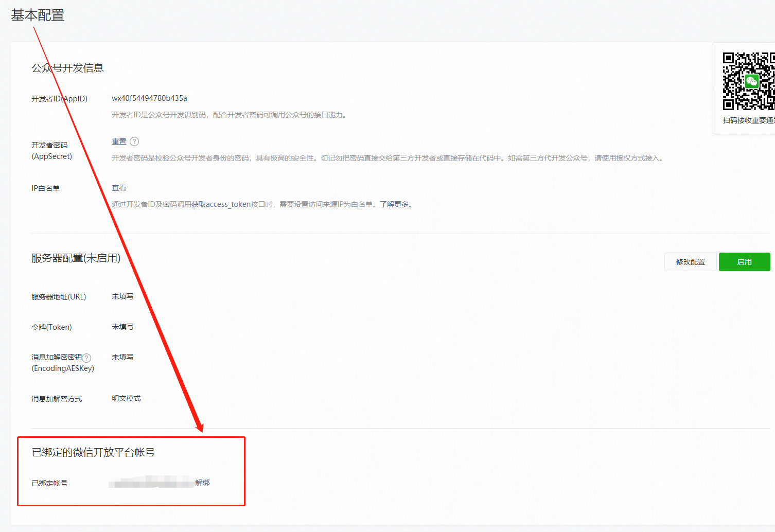The image size is (775, 532).
Task: Reset AppSecret via the 重置 link
Action: click(x=119, y=141)
